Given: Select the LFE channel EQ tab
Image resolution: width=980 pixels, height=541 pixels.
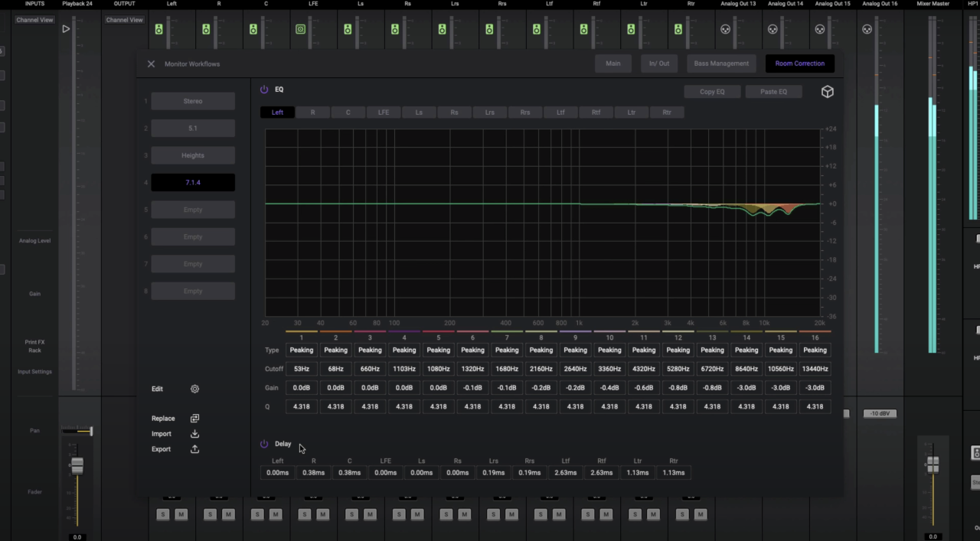Looking at the screenshot, I should (x=383, y=112).
